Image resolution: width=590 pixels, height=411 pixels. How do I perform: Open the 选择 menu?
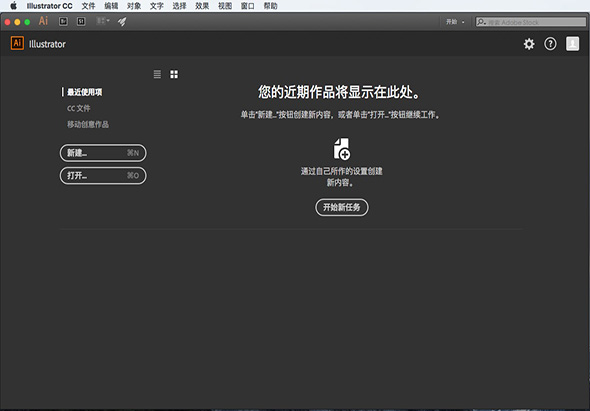(179, 6)
